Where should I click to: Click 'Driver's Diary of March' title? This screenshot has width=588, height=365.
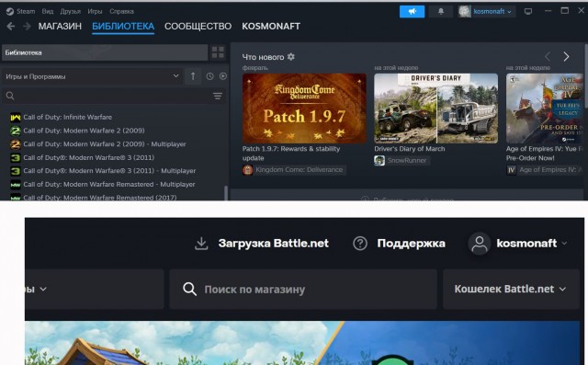(x=410, y=149)
